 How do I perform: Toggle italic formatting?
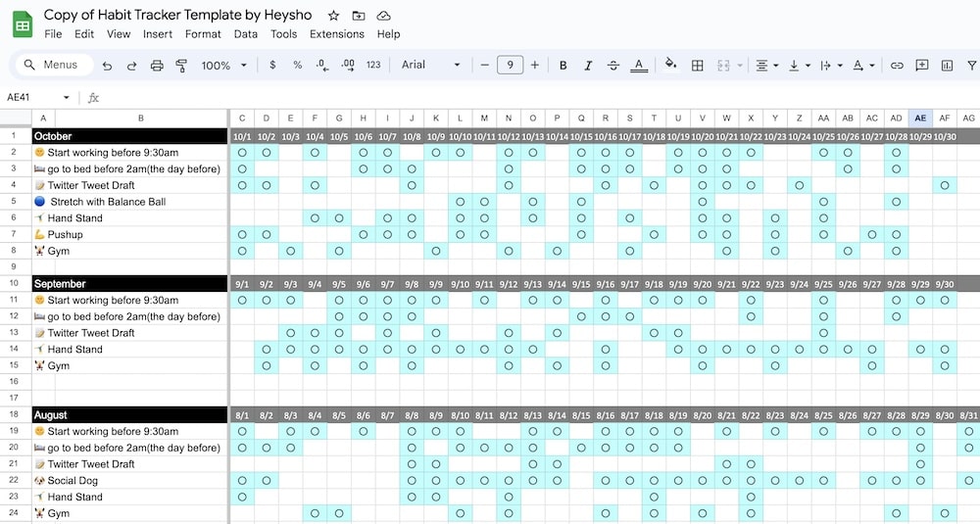588,66
